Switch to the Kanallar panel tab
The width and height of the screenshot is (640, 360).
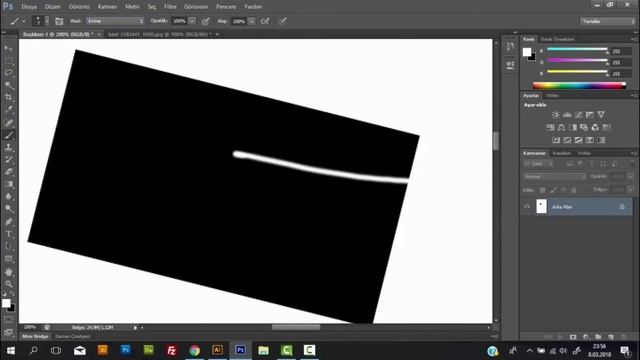(x=561, y=153)
